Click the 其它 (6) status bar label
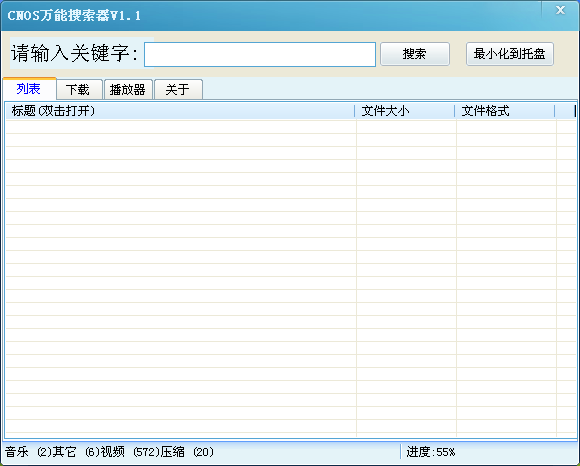 click(x=75, y=452)
